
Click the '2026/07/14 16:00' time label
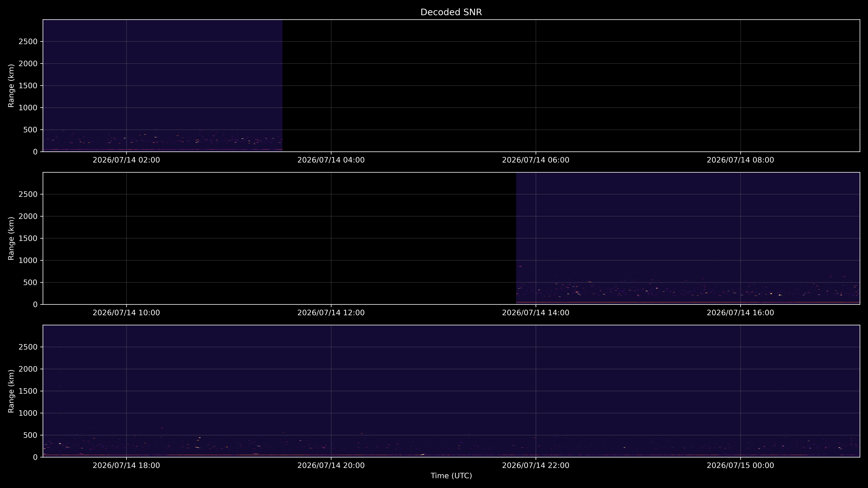[740, 313]
